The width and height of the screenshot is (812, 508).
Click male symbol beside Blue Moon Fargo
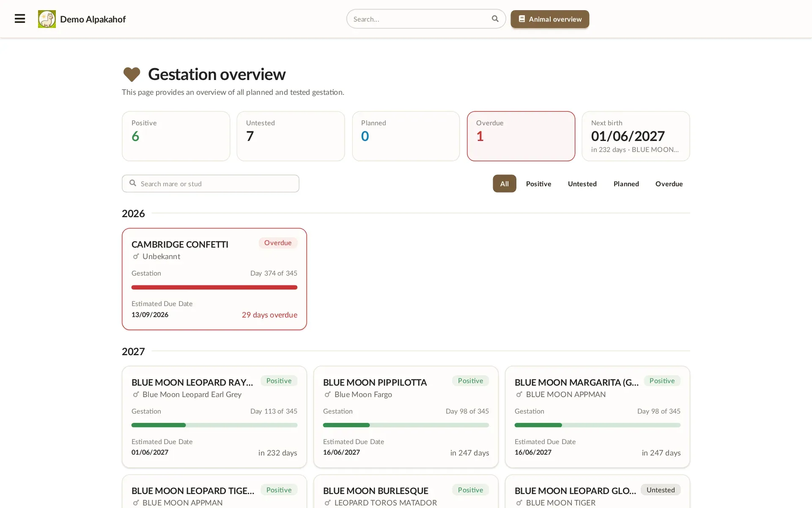[327, 394]
